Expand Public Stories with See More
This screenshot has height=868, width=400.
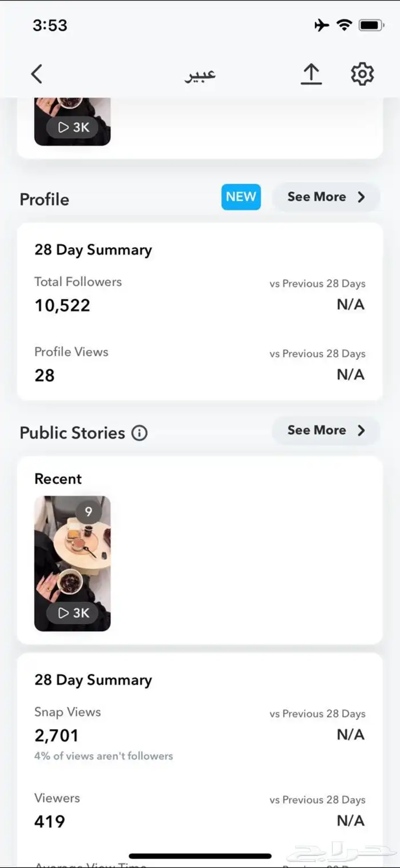[x=326, y=431]
